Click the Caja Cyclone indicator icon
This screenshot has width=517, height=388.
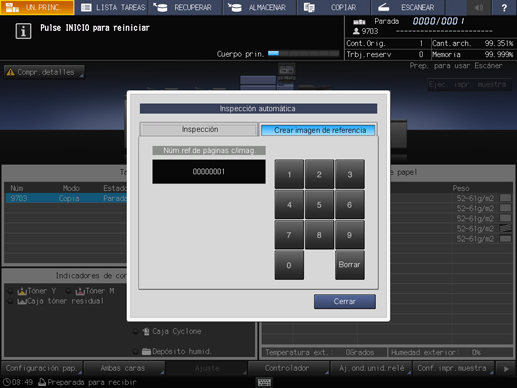[x=146, y=331]
